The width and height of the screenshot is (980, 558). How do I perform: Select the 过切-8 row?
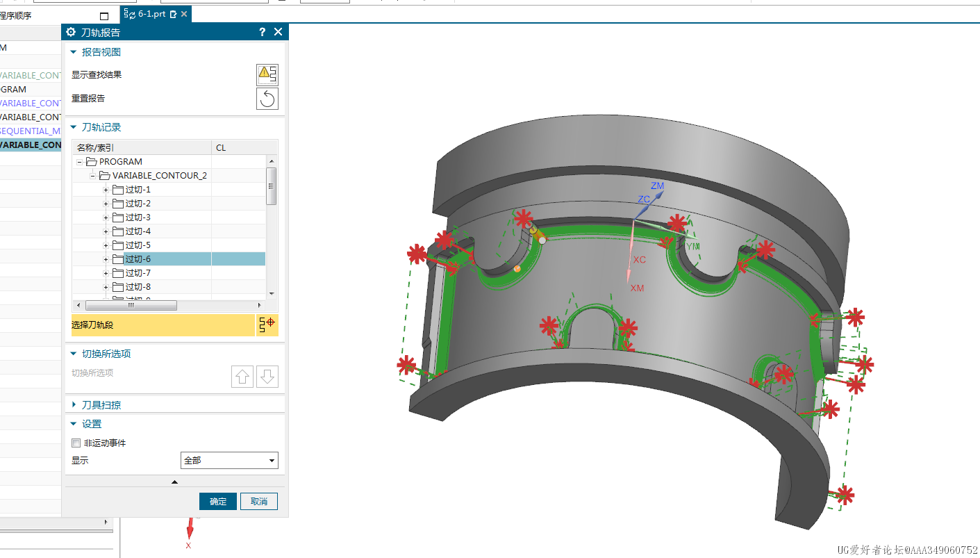click(x=169, y=287)
